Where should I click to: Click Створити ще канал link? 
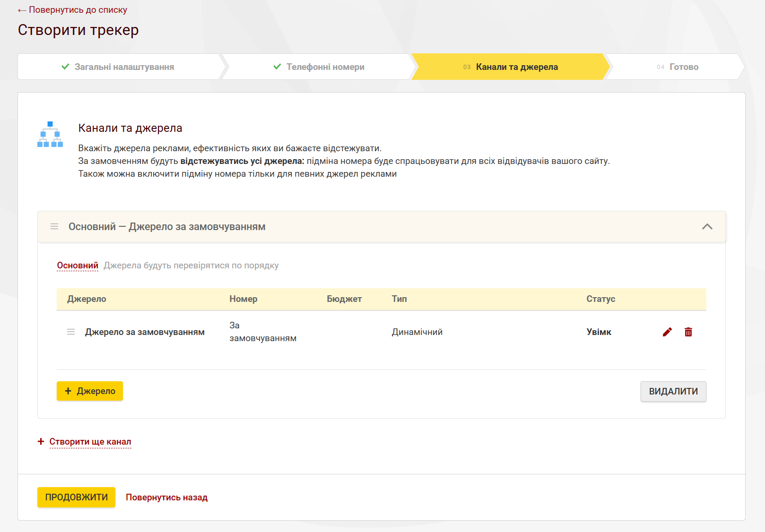click(90, 442)
